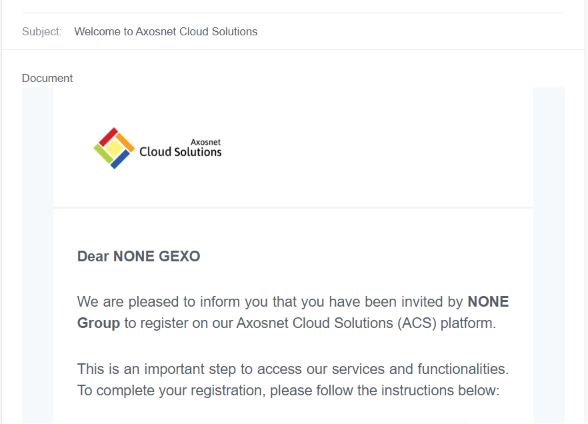Click the orange segment of the logo
Image resolution: width=588 pixels, height=424 pixels.
coord(125,142)
